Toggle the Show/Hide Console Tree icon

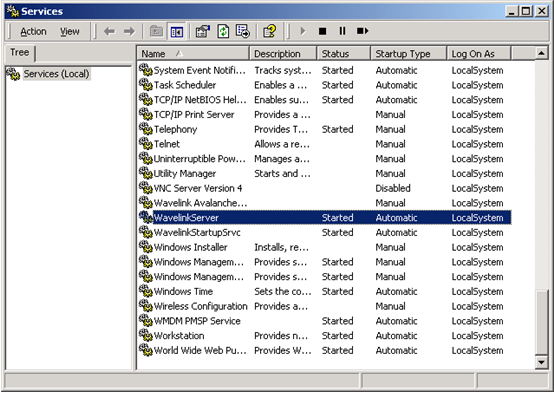[177, 32]
